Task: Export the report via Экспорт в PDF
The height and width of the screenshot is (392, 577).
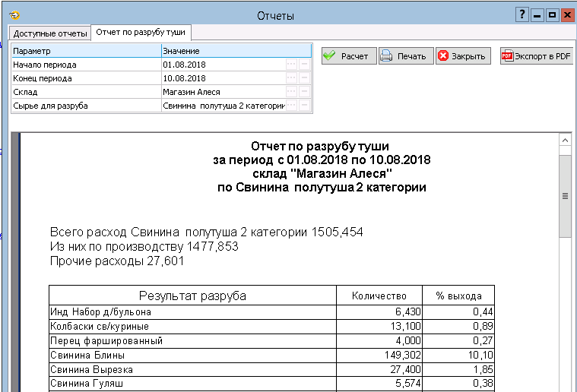Action: pos(536,56)
